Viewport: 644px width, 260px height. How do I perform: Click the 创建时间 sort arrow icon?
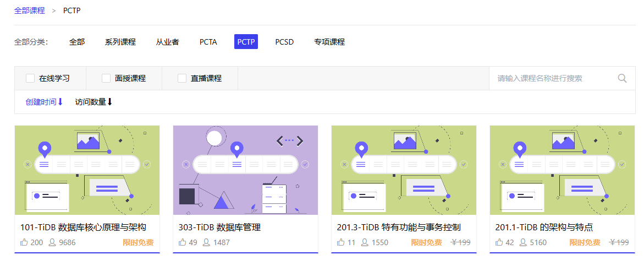[60, 102]
